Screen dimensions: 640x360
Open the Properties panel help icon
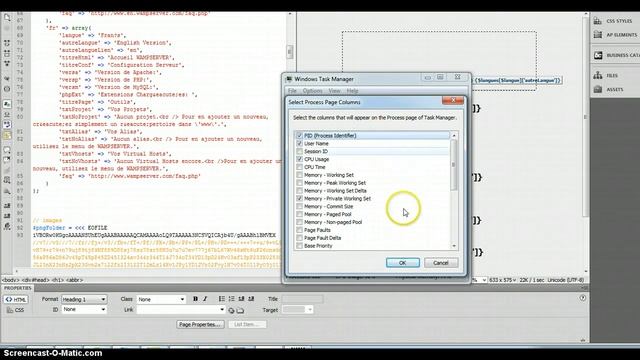[x=582, y=298]
